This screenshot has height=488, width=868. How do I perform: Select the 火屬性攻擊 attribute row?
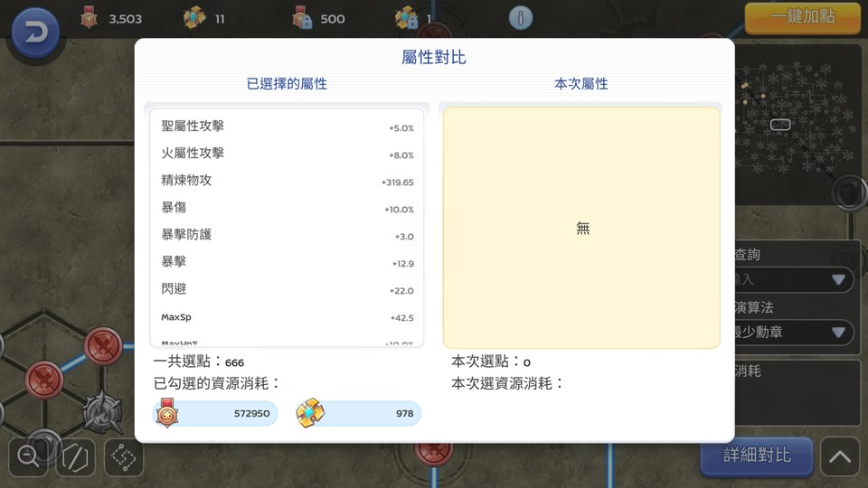pos(287,154)
